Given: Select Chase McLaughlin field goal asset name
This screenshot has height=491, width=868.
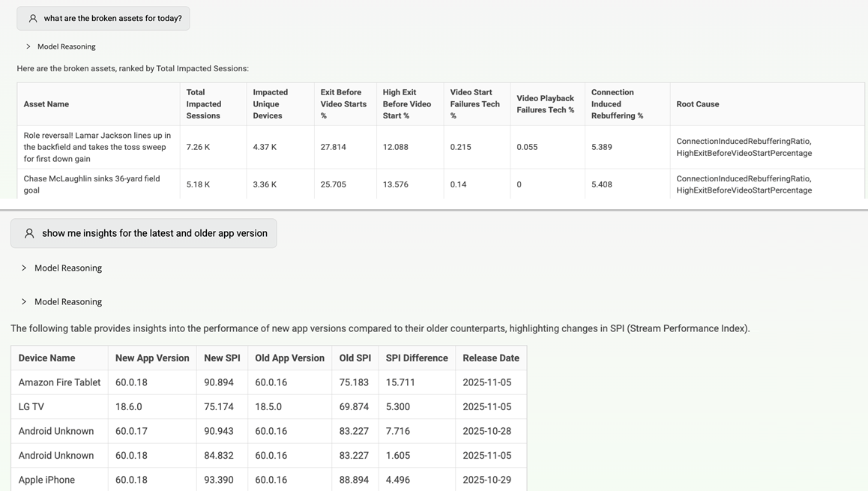Looking at the screenshot, I should 92,184.
